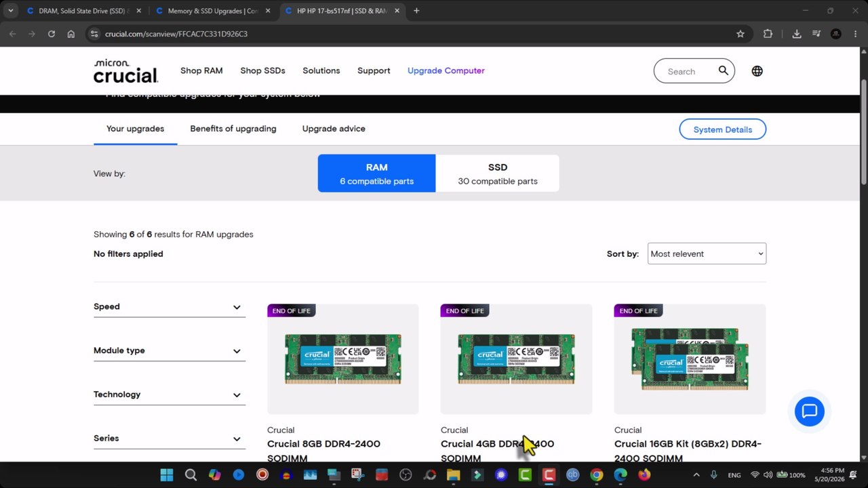The width and height of the screenshot is (868, 488).
Task: Switch to the SSD compatible parts view
Action: [498, 174]
